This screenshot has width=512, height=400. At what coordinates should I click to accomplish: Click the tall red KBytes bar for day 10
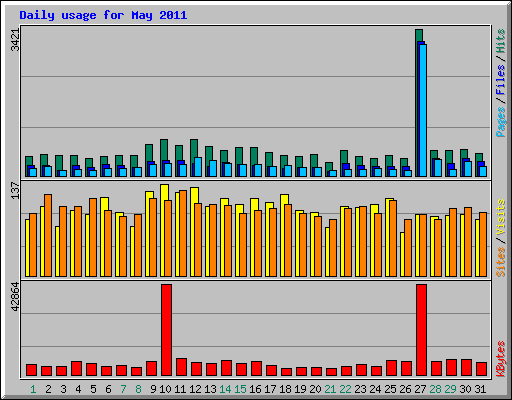click(x=167, y=330)
